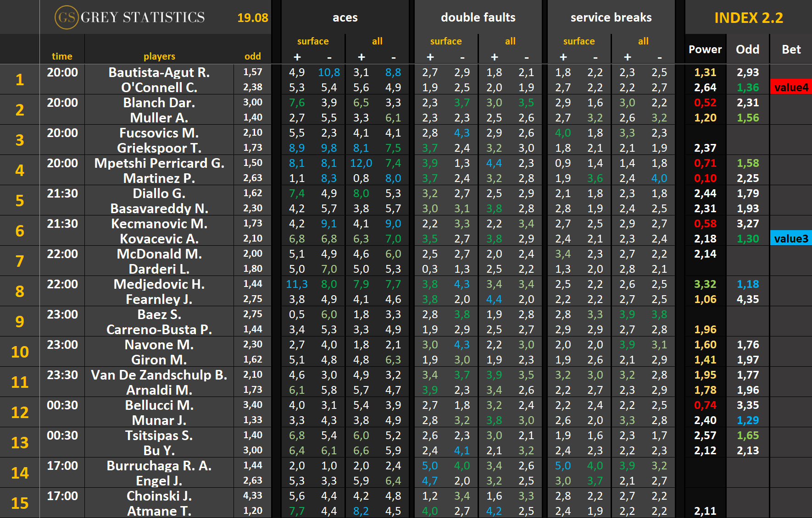Select the double faults section header
812x518 pixels.
point(478,17)
